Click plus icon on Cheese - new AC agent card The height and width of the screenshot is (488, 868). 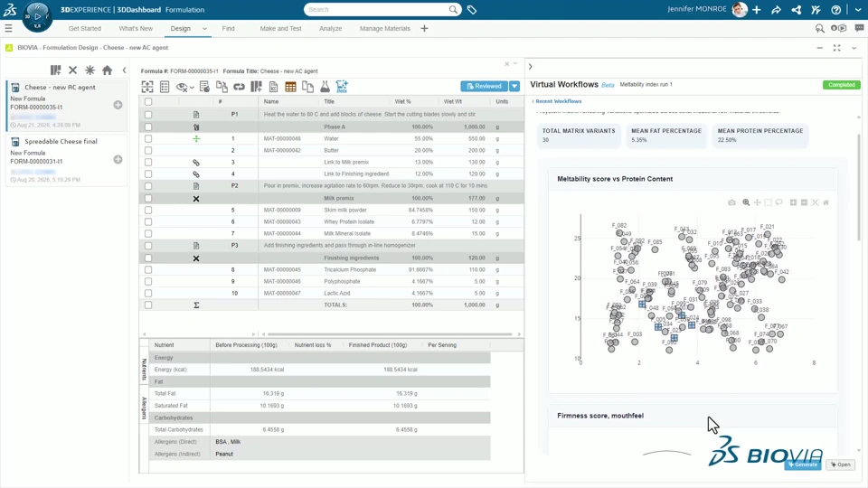coord(118,105)
